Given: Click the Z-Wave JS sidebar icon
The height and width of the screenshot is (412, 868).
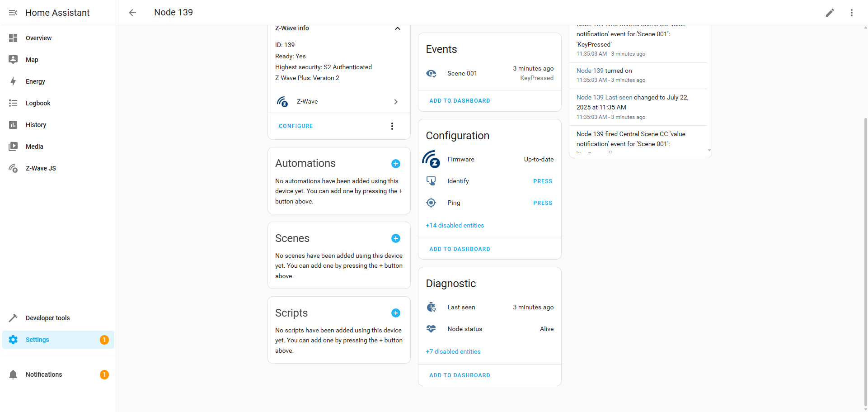Looking at the screenshot, I should click(x=13, y=168).
